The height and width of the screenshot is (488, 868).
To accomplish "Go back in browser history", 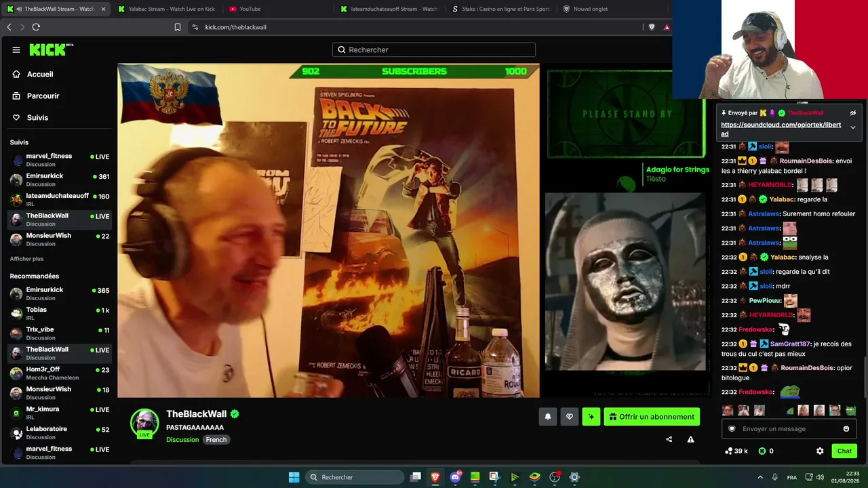I will pos(9,27).
